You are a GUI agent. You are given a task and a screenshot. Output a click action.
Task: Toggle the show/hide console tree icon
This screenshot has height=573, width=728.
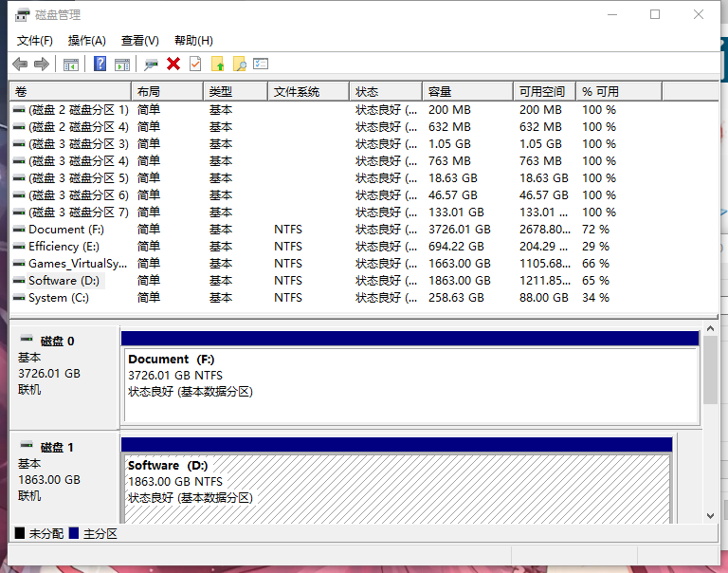click(71, 65)
